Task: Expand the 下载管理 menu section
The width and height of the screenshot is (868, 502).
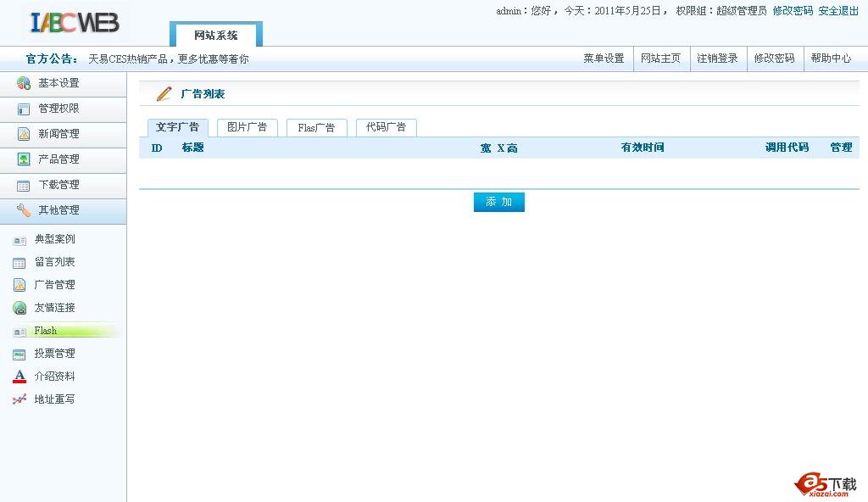Action: click(x=63, y=185)
